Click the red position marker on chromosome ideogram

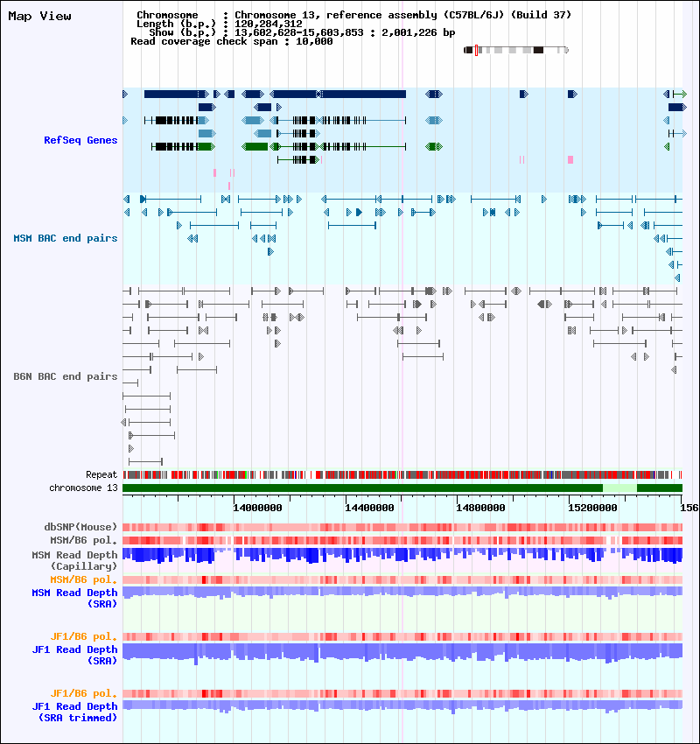click(476, 50)
